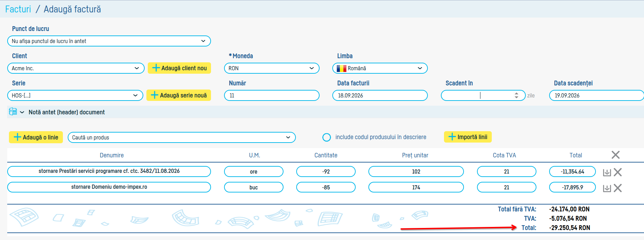This screenshot has height=240, width=644.
Task: Click the plus icon on Adaugă client nou
Action: click(156, 68)
